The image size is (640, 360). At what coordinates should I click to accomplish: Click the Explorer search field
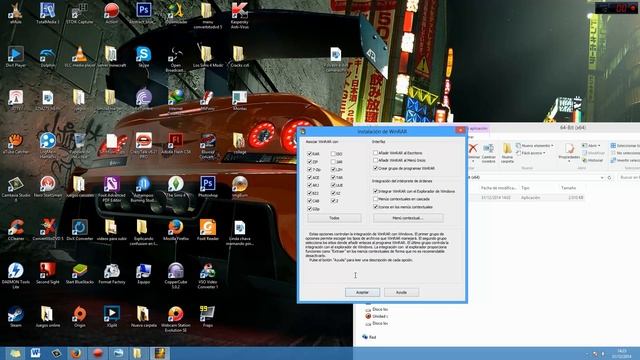pyautogui.click(x=629, y=178)
